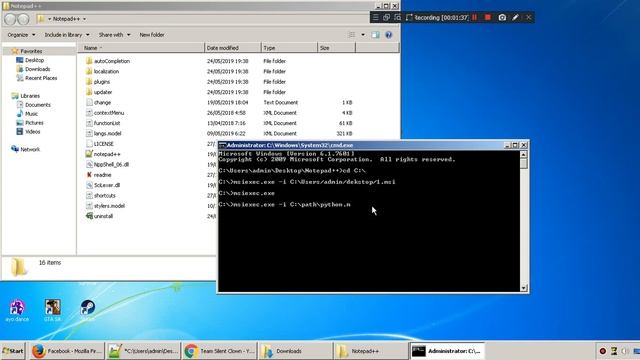Image resolution: width=640 pixels, height=360 pixels.
Task: Switch to Downloads folder taskbar item
Action: (x=296, y=351)
